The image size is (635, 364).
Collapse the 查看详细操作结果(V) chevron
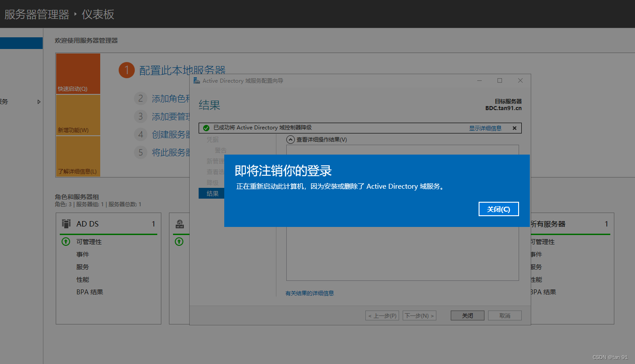pyautogui.click(x=290, y=139)
